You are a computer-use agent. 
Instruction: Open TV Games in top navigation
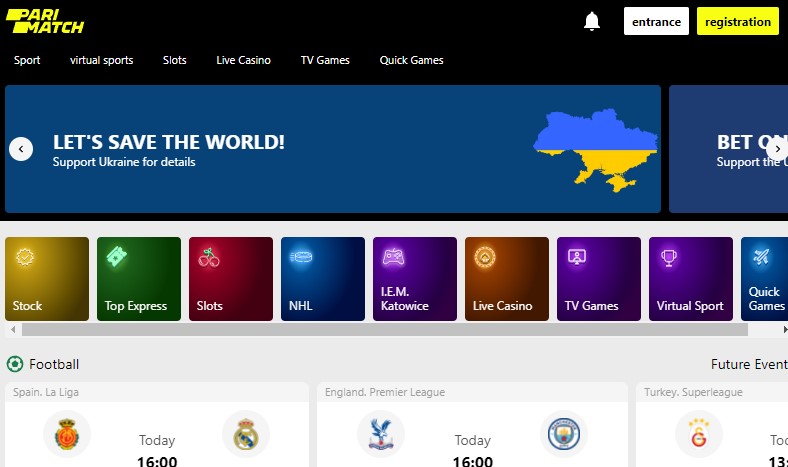(x=325, y=60)
